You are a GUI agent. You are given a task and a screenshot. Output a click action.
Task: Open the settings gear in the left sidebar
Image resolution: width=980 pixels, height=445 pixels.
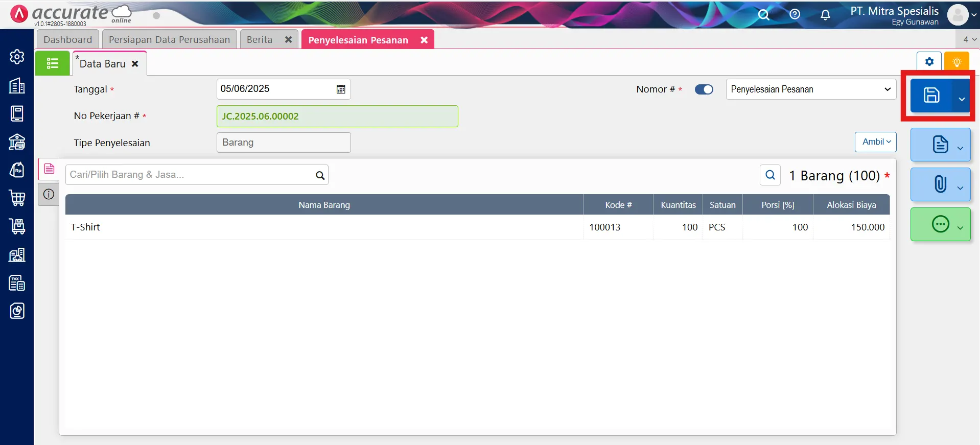tap(17, 57)
